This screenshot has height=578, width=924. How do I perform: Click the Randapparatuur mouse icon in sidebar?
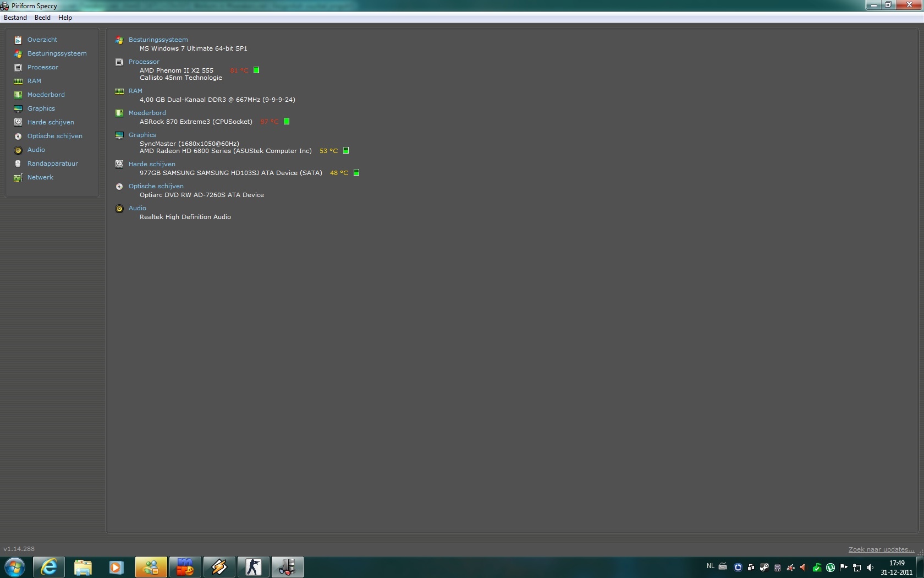pos(18,163)
